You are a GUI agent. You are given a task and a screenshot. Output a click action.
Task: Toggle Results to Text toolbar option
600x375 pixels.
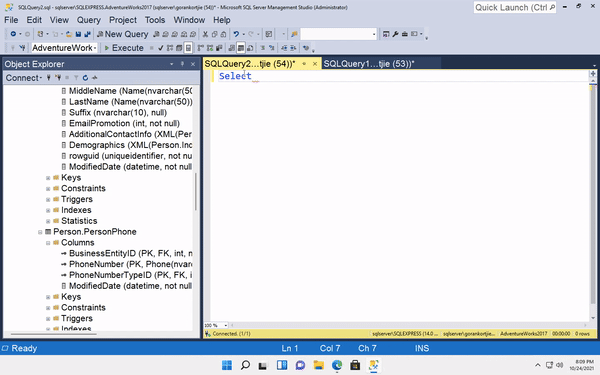click(x=232, y=48)
